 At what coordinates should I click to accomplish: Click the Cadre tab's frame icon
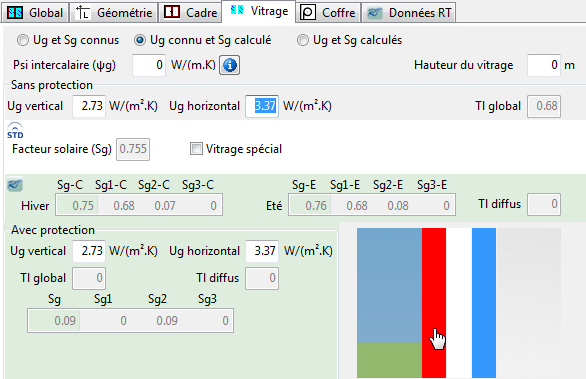(x=172, y=12)
